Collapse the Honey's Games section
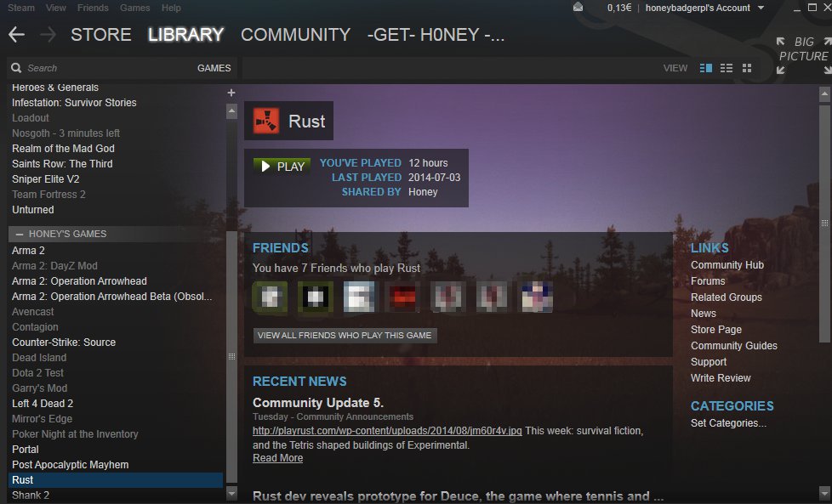Image resolution: width=832 pixels, height=504 pixels. 20,234
